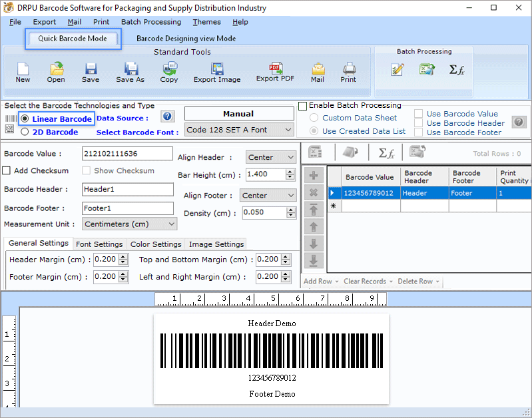Click the X delete-row icon beside the grid
532x418 pixels.
pyautogui.click(x=314, y=193)
